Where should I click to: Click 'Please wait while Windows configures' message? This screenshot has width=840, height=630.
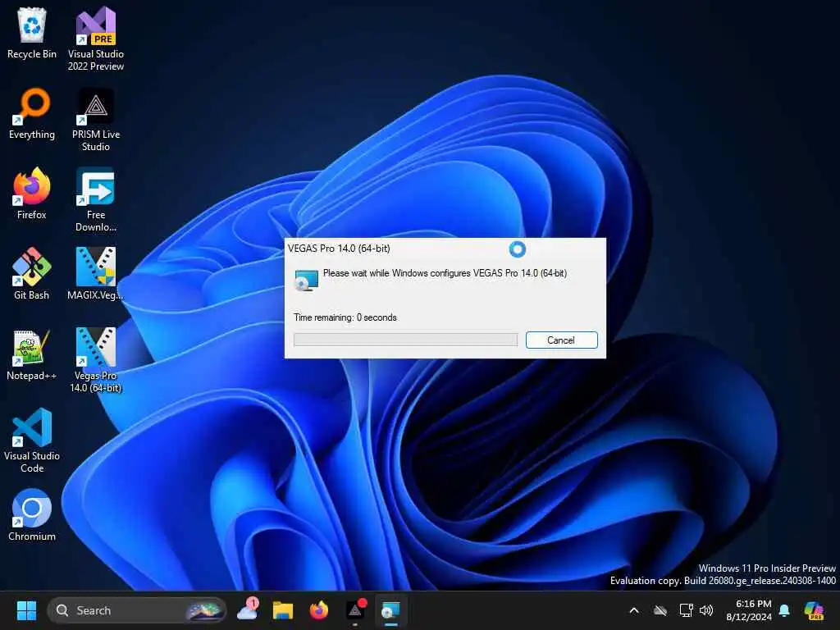(x=445, y=273)
